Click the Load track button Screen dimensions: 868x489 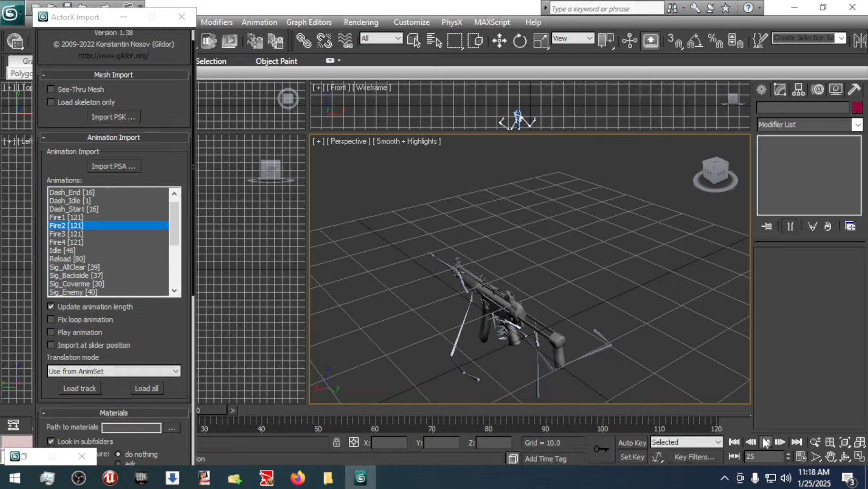pyautogui.click(x=79, y=389)
